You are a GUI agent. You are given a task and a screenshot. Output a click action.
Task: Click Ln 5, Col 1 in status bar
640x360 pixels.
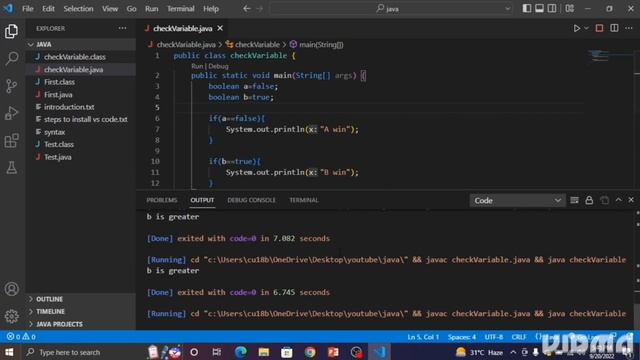[423, 337]
